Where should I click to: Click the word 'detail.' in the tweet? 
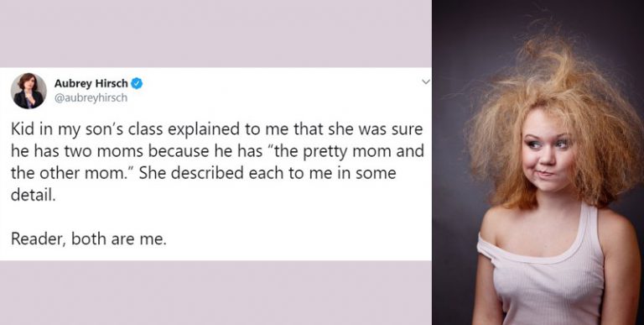click(33, 195)
